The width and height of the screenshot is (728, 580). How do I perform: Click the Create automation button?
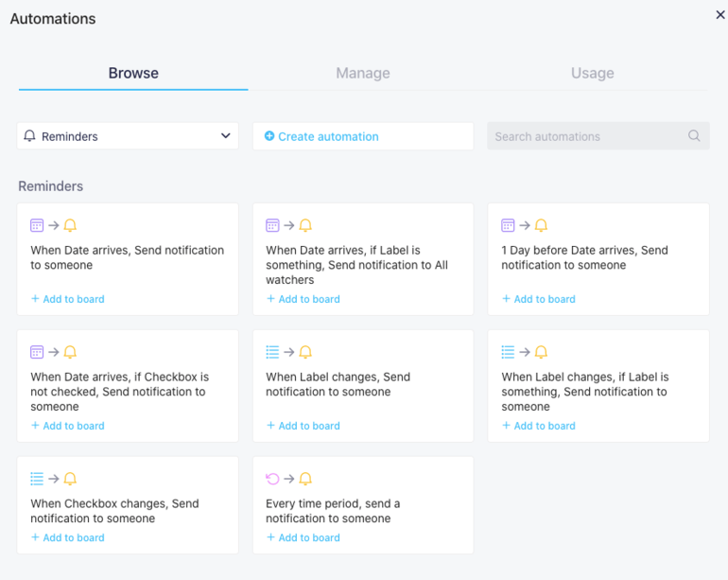pos(363,136)
